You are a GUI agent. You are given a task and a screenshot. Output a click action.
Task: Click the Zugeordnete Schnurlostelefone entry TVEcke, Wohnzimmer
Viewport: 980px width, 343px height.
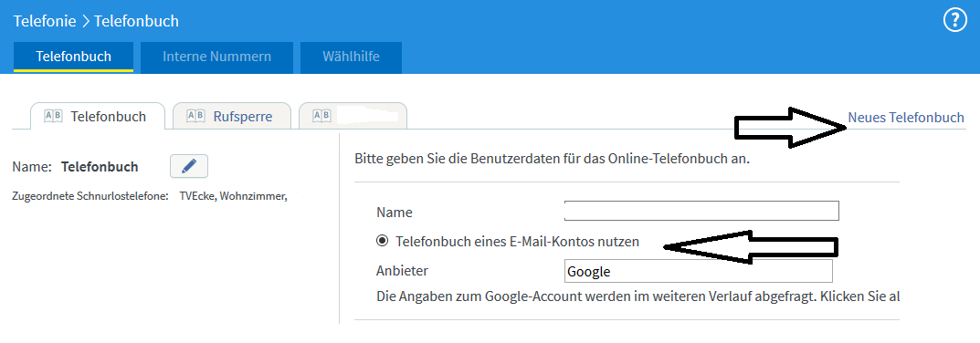[233, 196]
